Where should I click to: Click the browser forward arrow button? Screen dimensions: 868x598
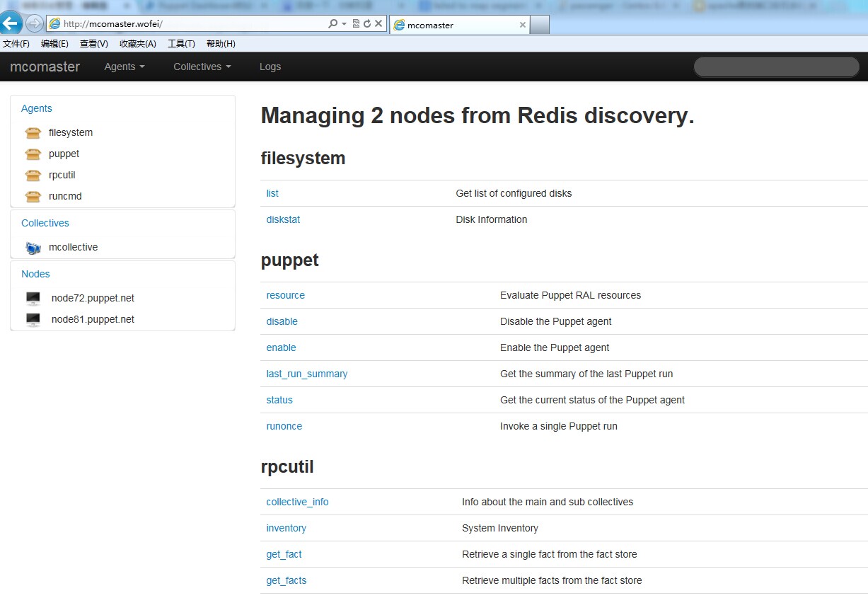(x=34, y=23)
